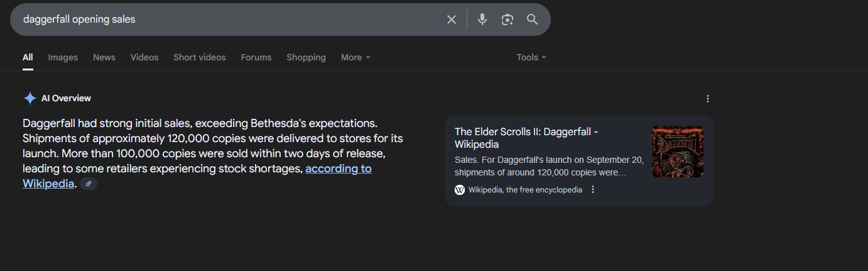The height and width of the screenshot is (271, 868).
Task: Switch to the Shopping tab
Action: coord(306,57)
